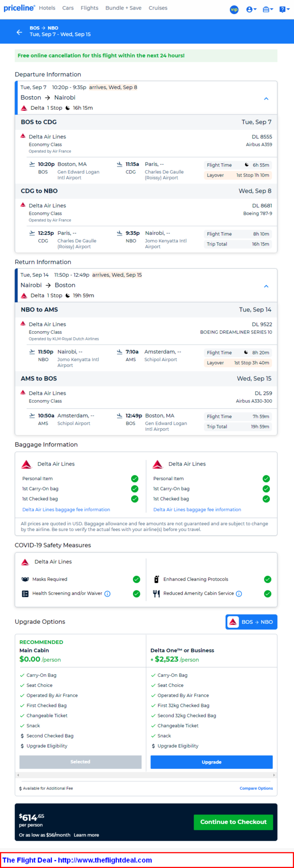Open the left Delta baggage fee information link
294x868 pixels.
66,510
